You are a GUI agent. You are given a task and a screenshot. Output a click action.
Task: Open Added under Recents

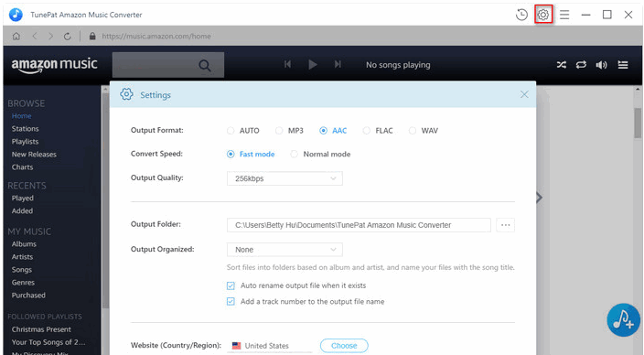[22, 210]
